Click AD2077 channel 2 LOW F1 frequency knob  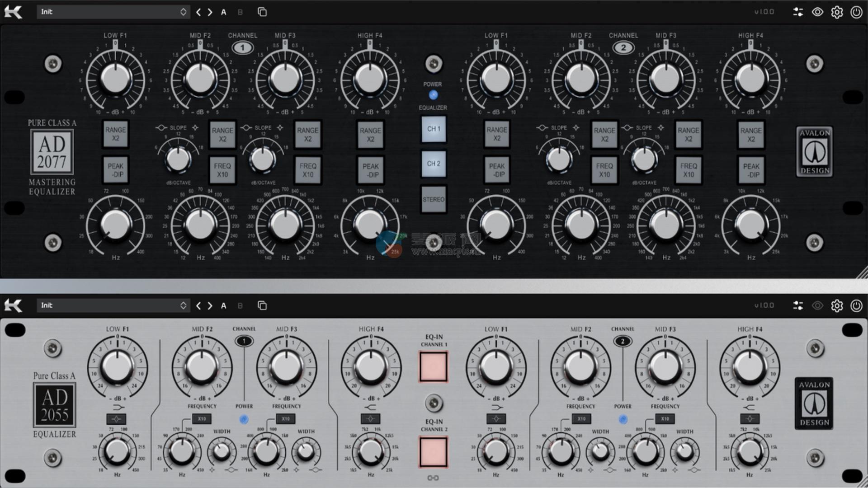coord(496,225)
